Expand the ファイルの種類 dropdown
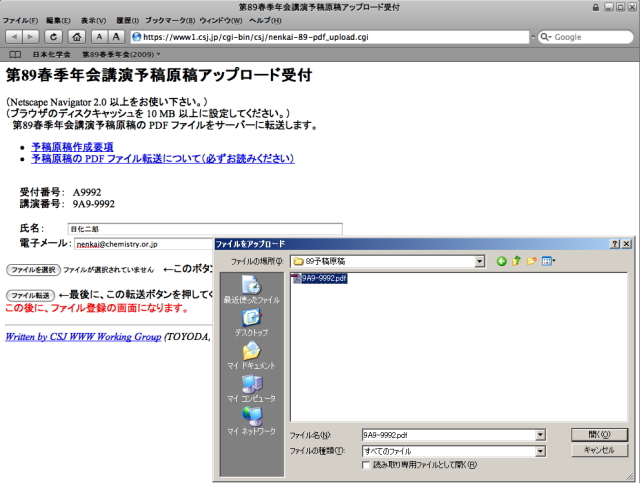Image resolution: width=640 pixels, height=483 pixels. coord(540,451)
